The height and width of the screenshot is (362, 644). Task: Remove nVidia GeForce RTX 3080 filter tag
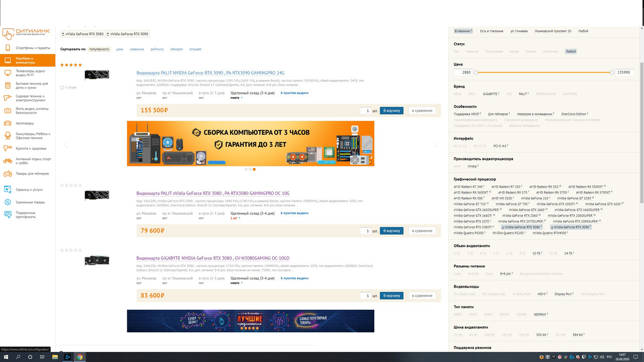63,34
